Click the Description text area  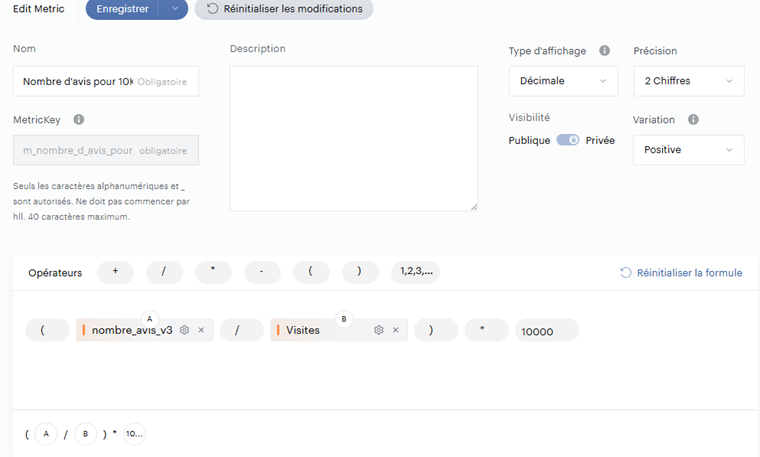tap(353, 138)
